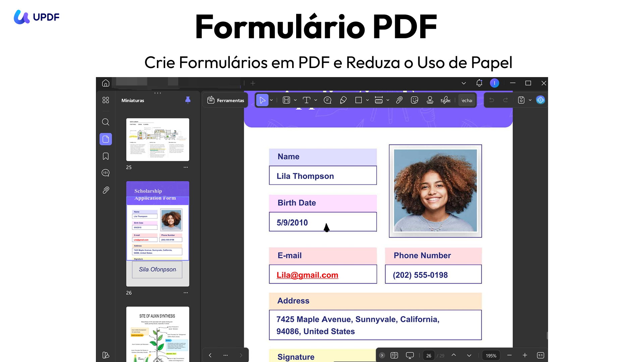Open the bottom navigation ellipsis menu

pos(225,355)
